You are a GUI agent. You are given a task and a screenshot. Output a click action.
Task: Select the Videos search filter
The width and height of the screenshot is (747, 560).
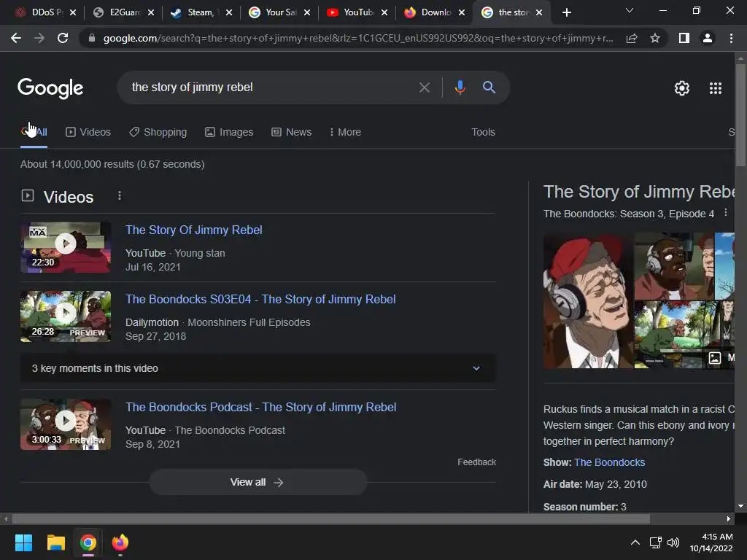point(88,132)
